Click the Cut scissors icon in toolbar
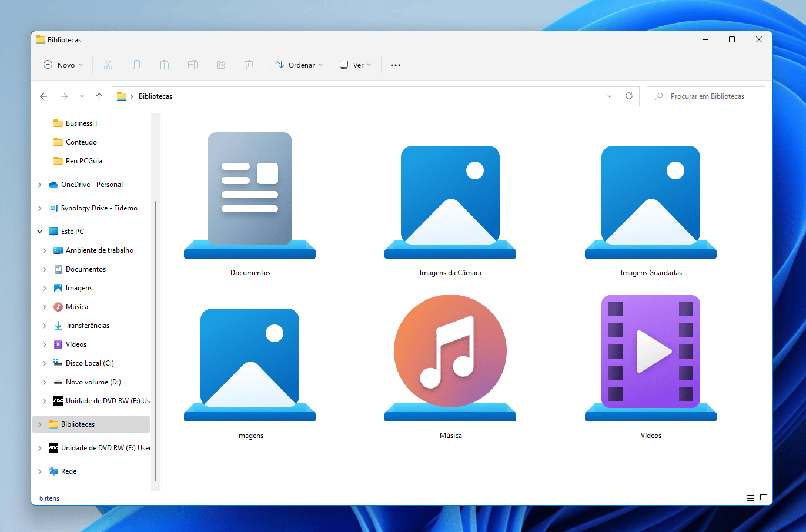 (x=108, y=65)
